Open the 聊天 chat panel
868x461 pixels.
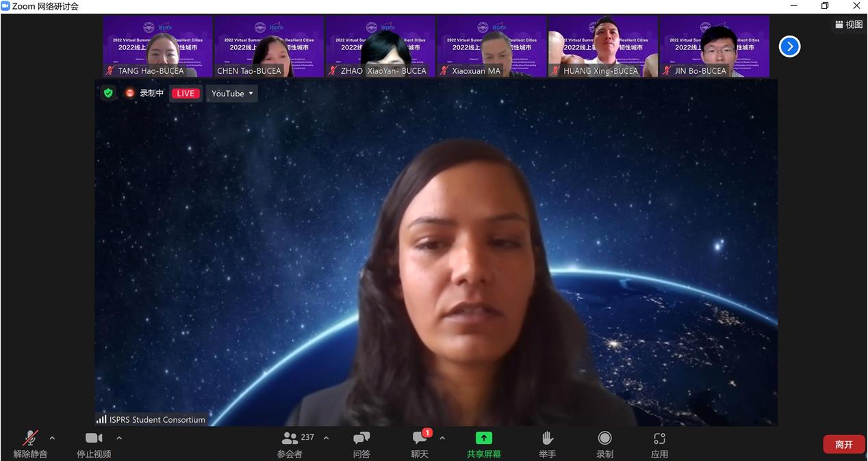tap(420, 443)
